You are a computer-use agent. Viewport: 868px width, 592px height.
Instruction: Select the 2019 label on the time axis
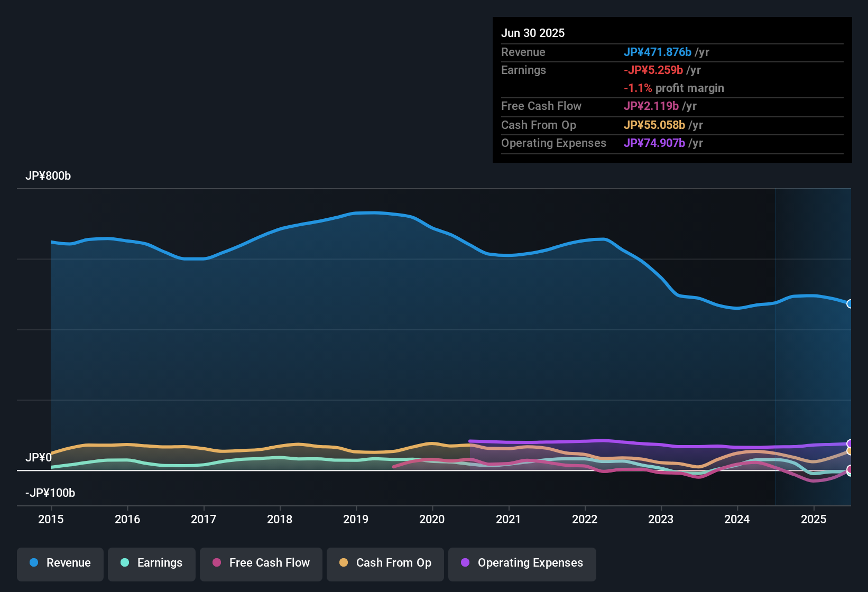click(356, 520)
